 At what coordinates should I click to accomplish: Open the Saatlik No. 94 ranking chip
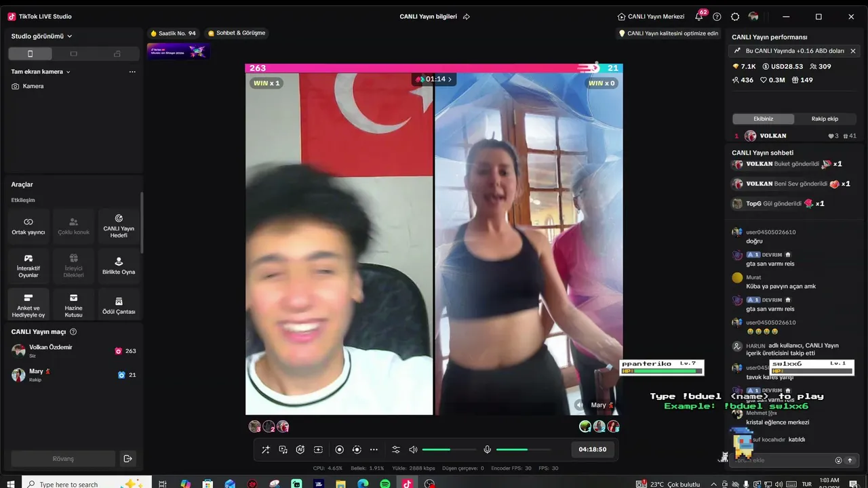tap(173, 33)
